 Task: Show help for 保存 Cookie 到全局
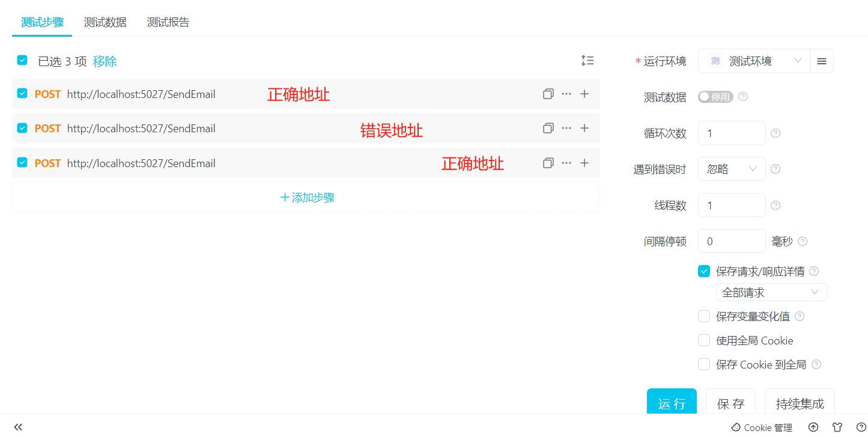coord(816,364)
